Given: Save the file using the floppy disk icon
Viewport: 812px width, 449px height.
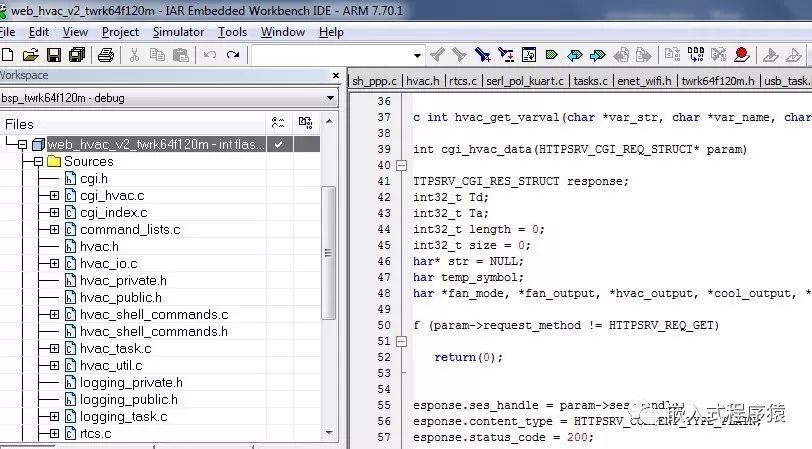Looking at the screenshot, I should click(x=54, y=54).
